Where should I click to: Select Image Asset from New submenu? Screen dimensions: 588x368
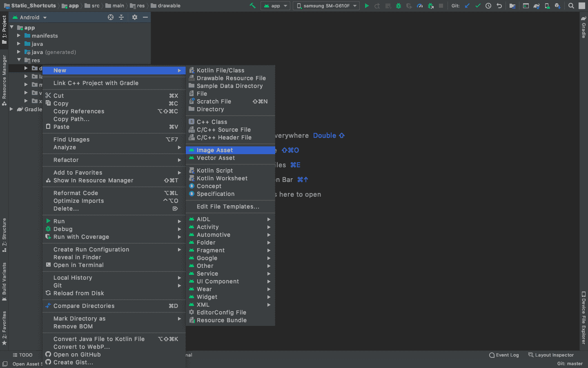(x=215, y=150)
